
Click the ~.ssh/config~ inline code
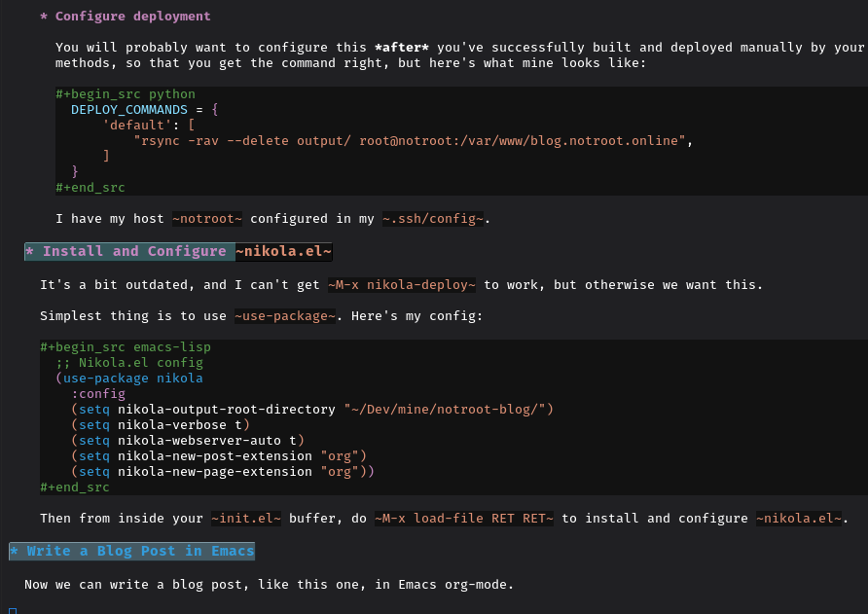pyautogui.click(x=434, y=219)
